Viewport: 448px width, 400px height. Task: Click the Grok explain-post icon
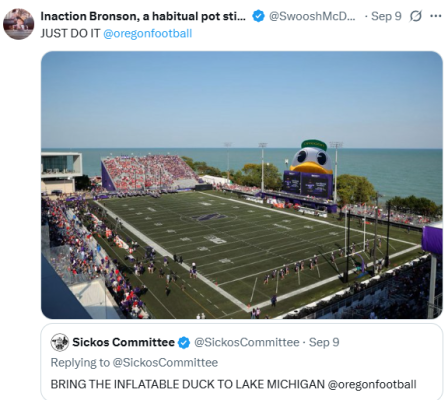416,16
